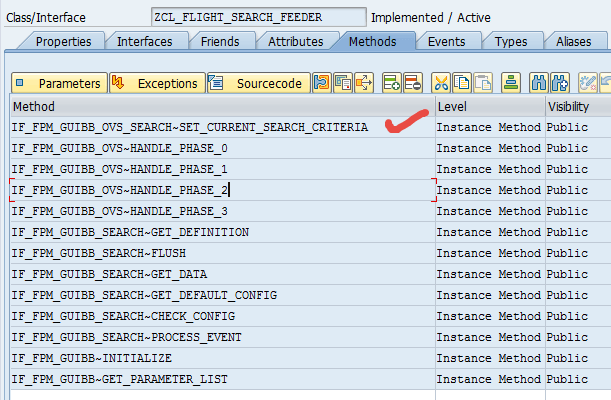Open the Parameters button for the method
Viewport: 611px width, 400px height.
coord(59,83)
